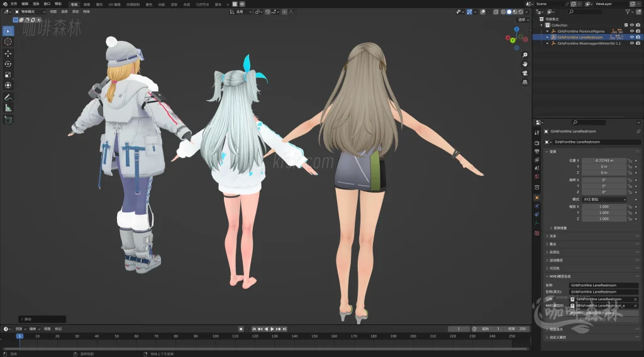
Task: Toggle Collection exclude checkbox in outliner
Action: (x=626, y=25)
